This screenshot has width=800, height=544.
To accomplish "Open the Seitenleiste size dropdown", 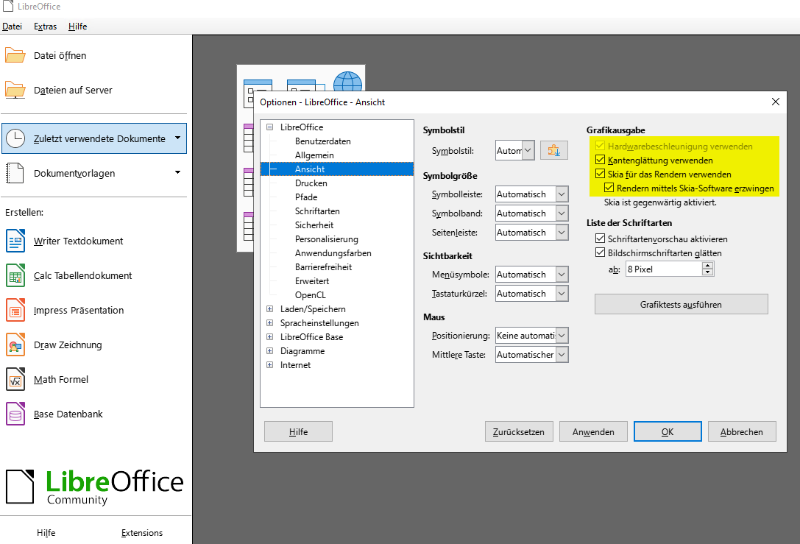I will 532,232.
